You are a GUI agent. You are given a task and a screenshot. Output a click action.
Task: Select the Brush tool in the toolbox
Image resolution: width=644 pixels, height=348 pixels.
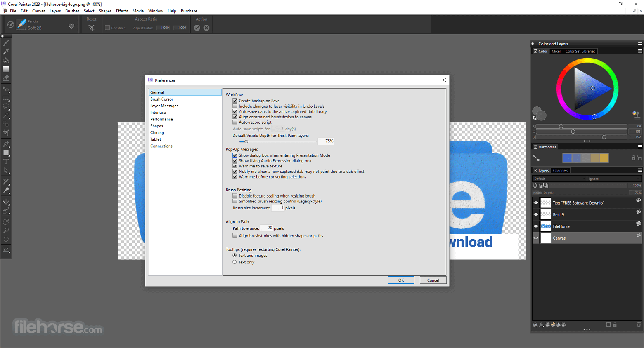point(6,43)
